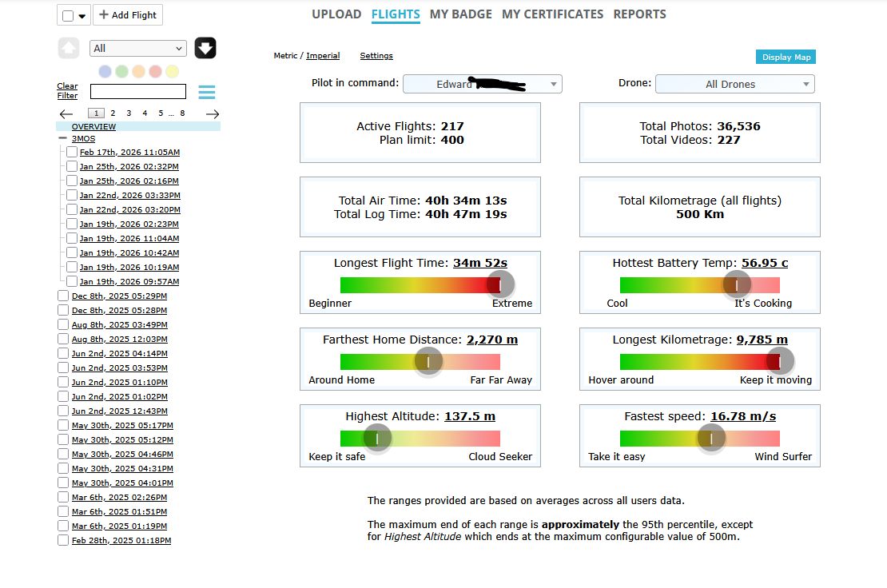This screenshot has height=588, width=887.
Task: Open the All Drones dropdown
Action: coord(734,84)
